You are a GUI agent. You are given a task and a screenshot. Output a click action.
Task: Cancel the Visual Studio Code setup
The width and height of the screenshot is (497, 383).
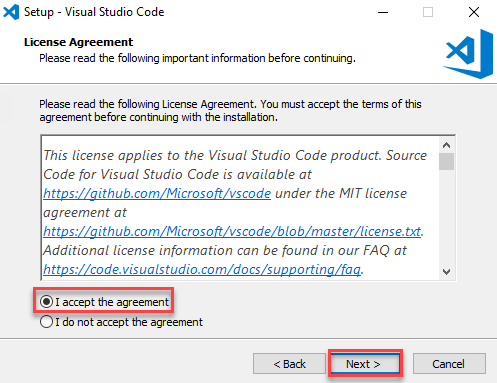[x=449, y=364]
